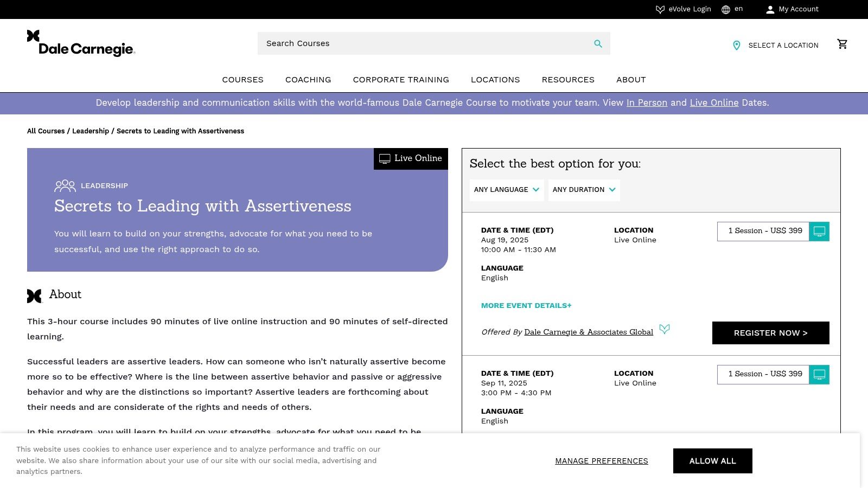The image size is (868, 488).
Task: Open the Corporate Training menu
Action: [x=401, y=80]
